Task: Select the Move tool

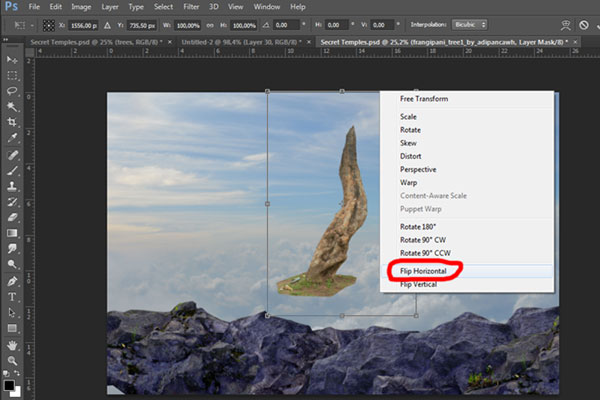Action: click(13, 60)
